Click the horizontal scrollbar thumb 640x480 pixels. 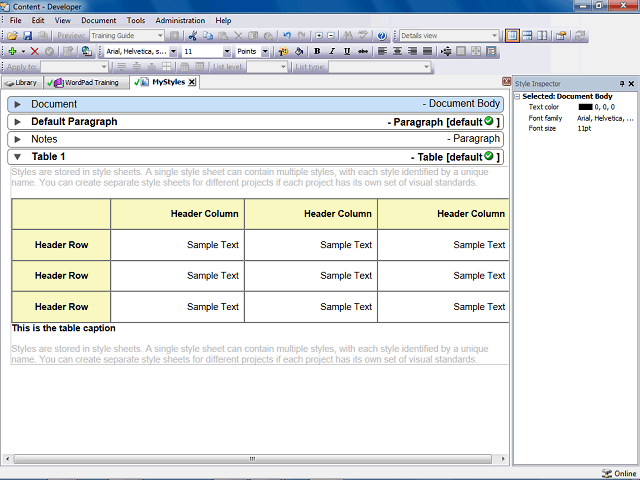click(x=253, y=459)
